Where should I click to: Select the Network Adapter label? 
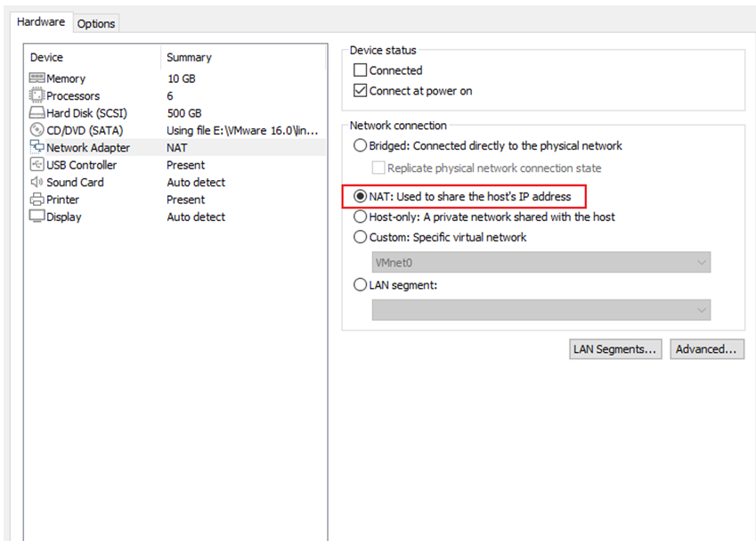click(88, 148)
